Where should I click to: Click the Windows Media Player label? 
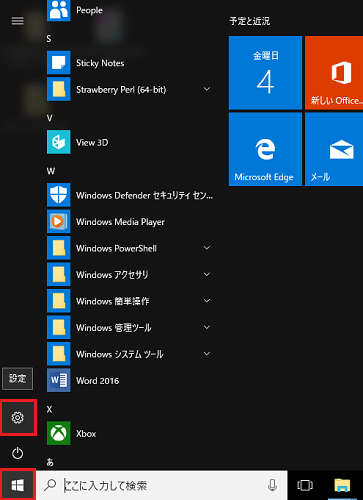120,222
